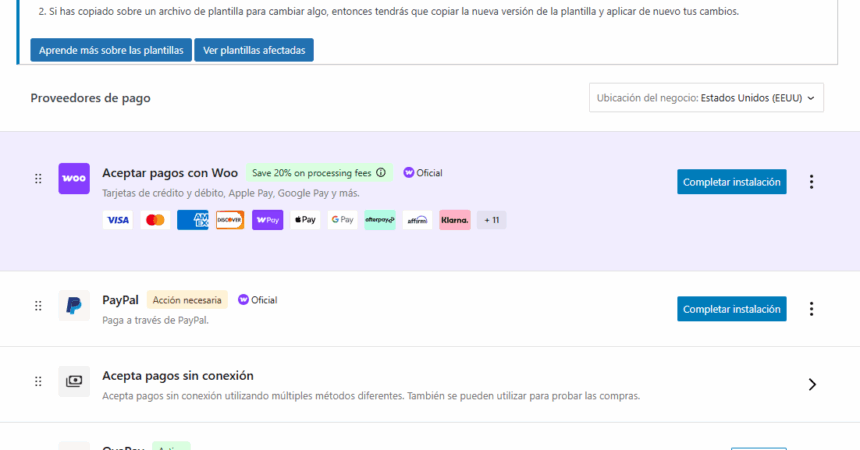Click the PayPal logo icon
860x450 pixels.
[74, 306]
